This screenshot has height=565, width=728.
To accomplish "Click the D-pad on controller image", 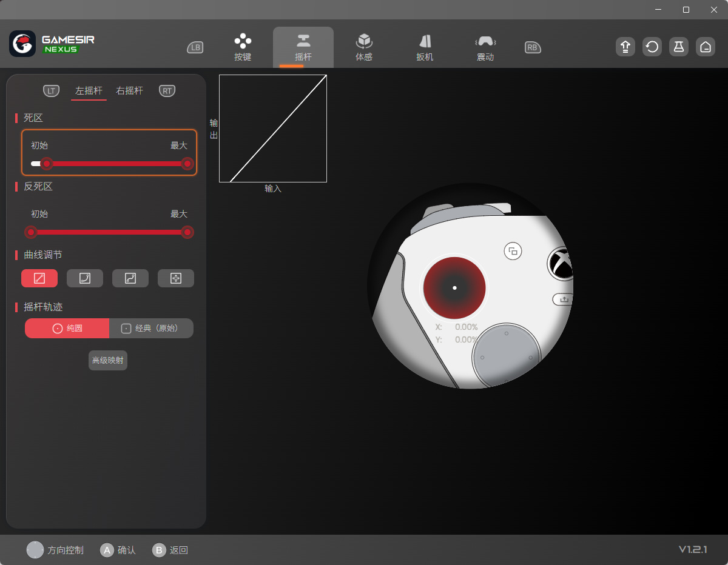I will [506, 356].
